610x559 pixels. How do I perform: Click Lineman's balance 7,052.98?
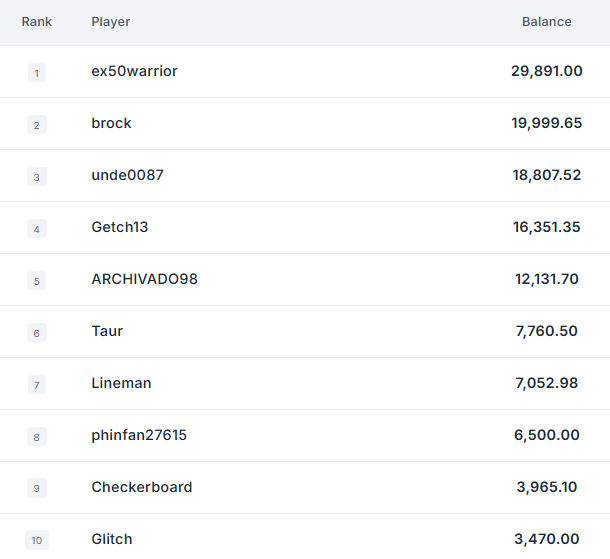[x=546, y=383]
